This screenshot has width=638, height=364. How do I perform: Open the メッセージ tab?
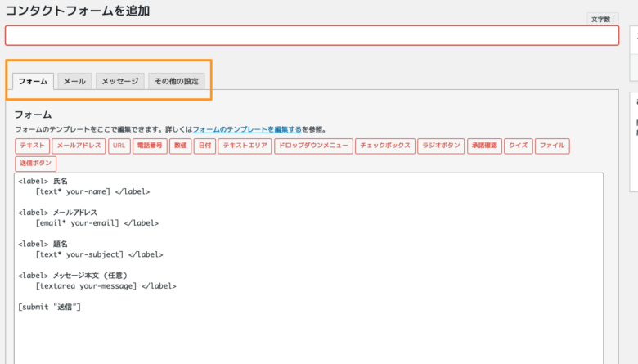click(x=120, y=81)
